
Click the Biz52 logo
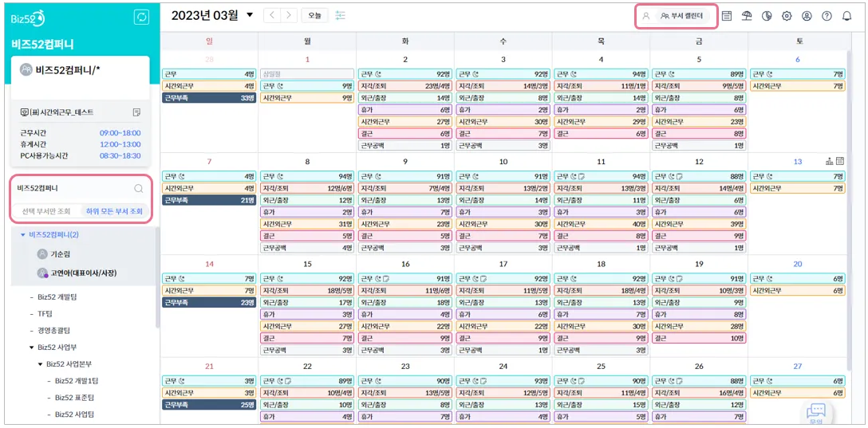point(28,18)
